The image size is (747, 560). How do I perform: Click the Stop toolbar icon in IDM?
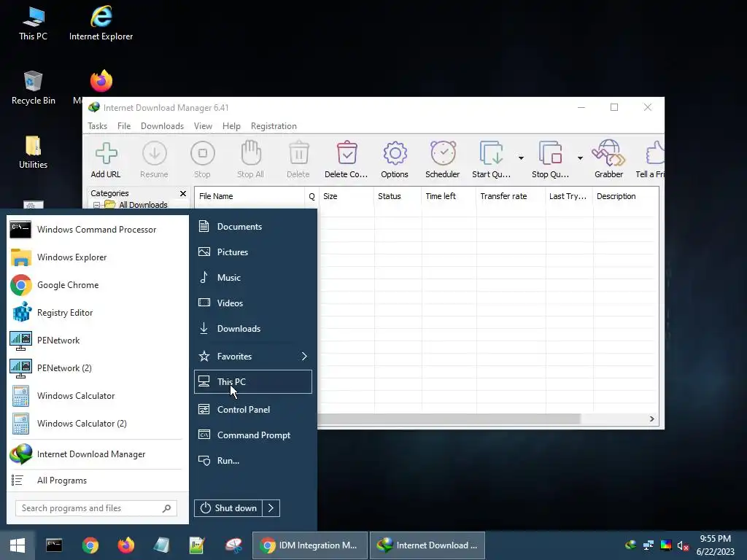[x=203, y=153]
